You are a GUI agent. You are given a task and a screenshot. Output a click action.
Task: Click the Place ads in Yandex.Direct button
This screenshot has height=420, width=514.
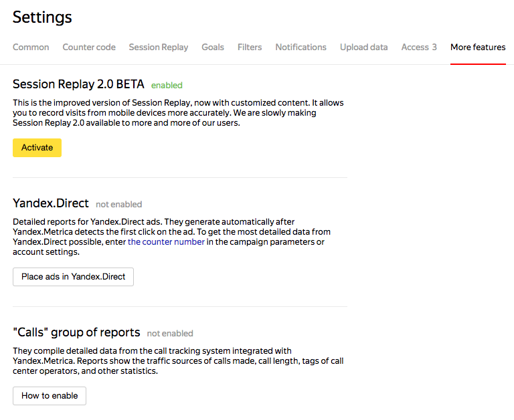click(73, 276)
